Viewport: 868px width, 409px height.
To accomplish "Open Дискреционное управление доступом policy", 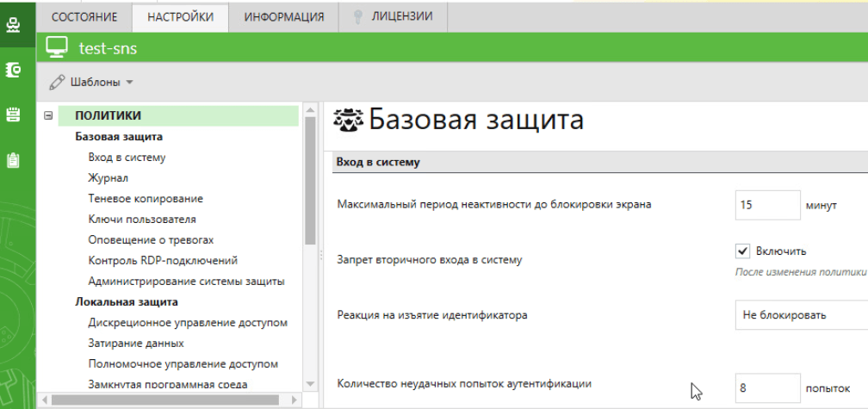I will (187, 323).
